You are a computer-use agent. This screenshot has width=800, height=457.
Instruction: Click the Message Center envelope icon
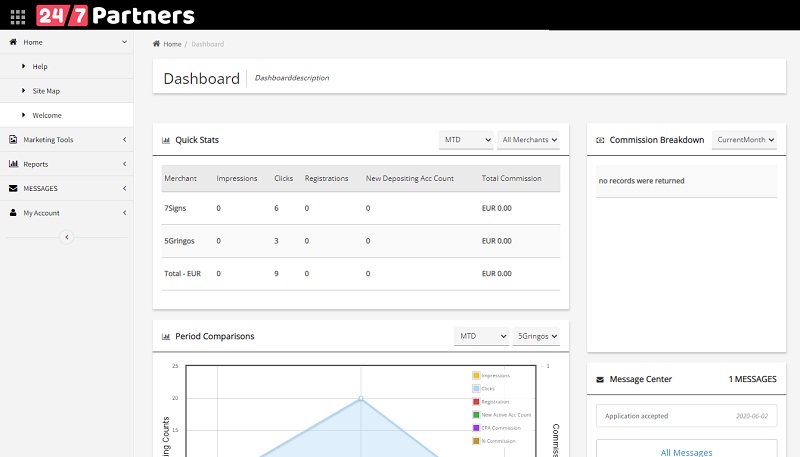tap(600, 379)
